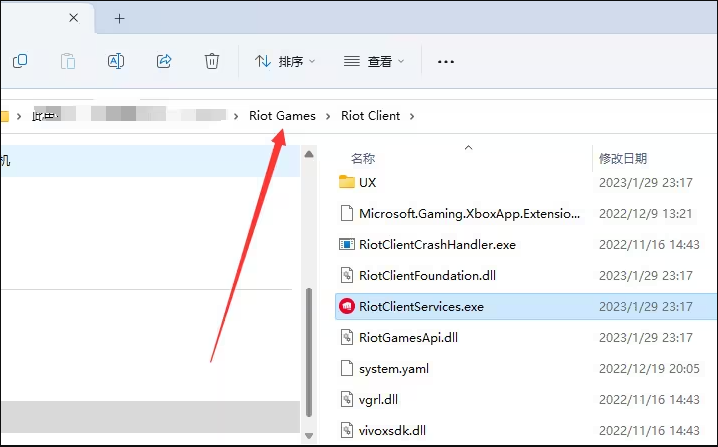Viewport: 718px width, 447px height.
Task: Select the system.yaml file
Action: coord(394,369)
